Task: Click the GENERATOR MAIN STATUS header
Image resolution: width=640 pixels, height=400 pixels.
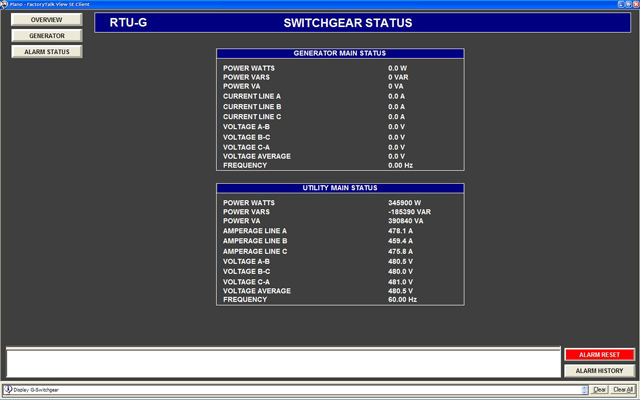Action: pyautogui.click(x=340, y=53)
